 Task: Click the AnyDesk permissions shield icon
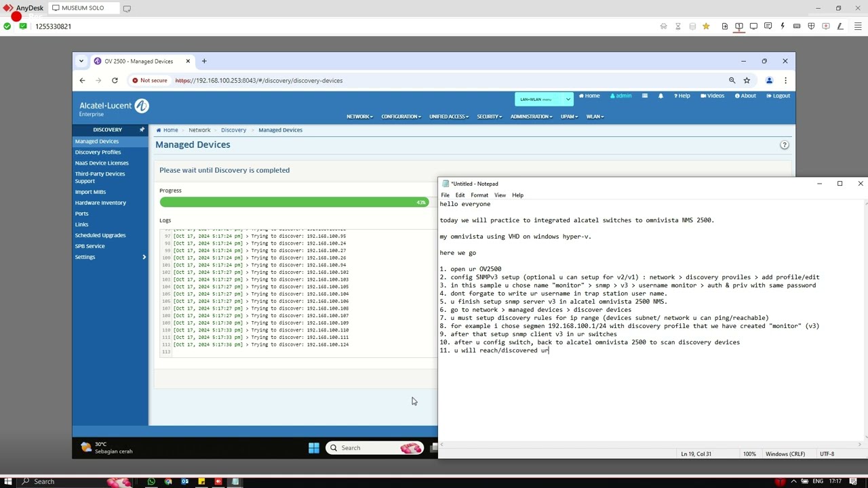pyautogui.click(x=812, y=26)
